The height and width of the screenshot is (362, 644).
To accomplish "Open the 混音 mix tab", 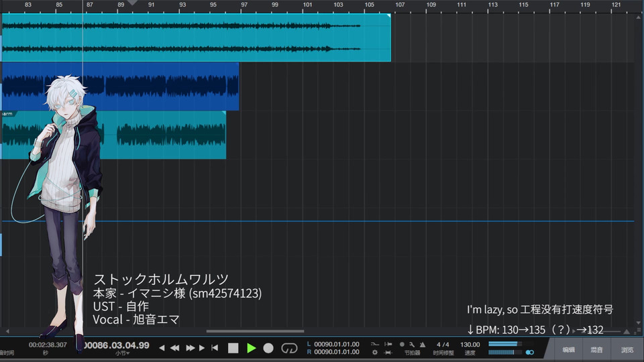I will [597, 350].
